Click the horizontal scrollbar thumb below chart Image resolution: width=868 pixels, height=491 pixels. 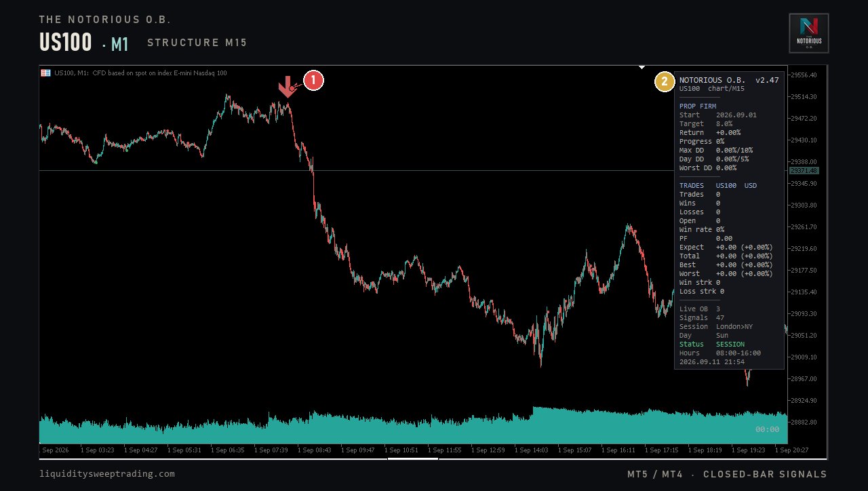[413, 459]
